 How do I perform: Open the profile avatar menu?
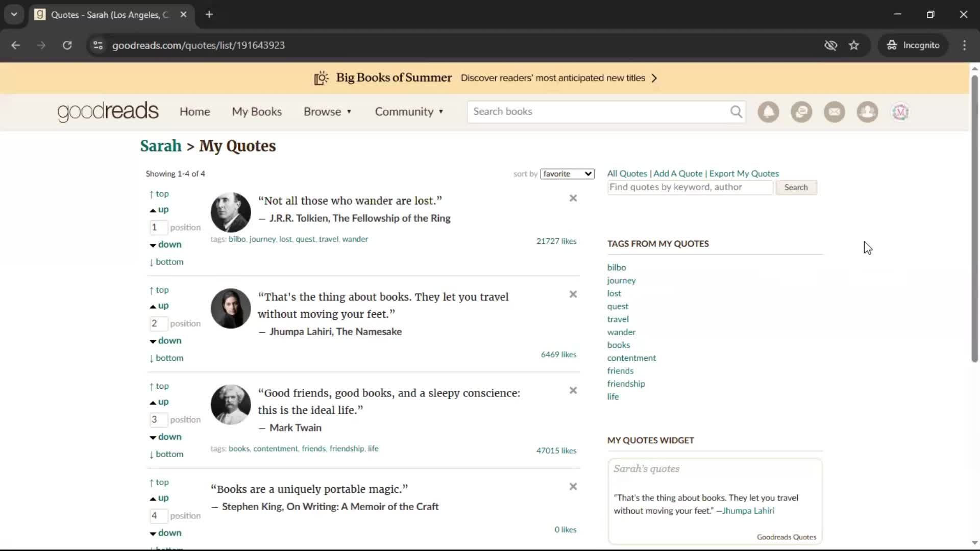[900, 112]
